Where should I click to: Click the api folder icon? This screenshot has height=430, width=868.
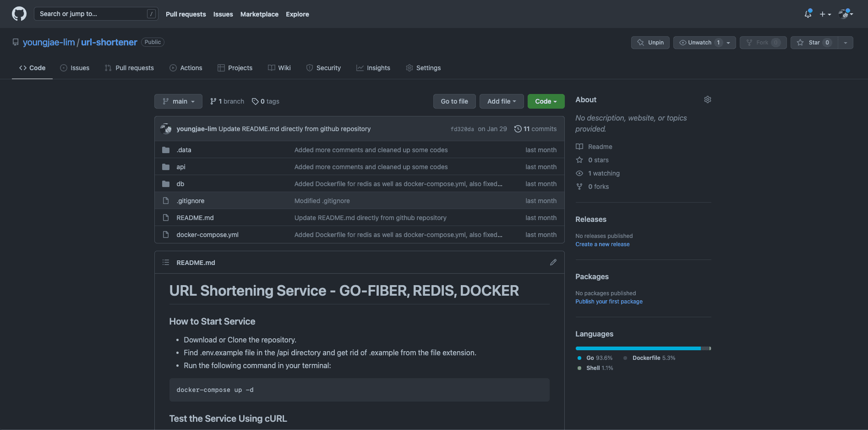coord(166,167)
